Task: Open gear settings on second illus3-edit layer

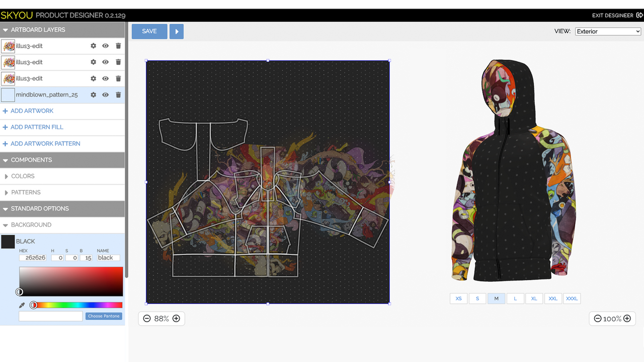Action: point(93,62)
